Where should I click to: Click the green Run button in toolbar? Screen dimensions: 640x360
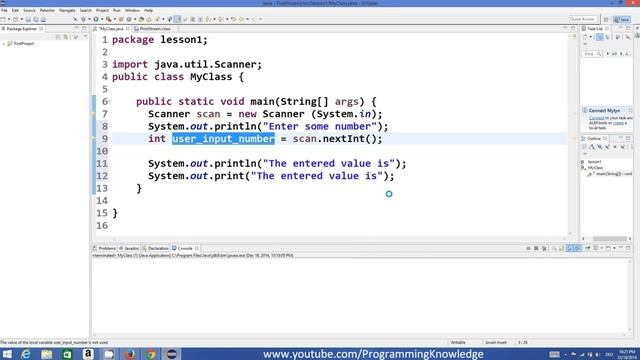pos(96,19)
